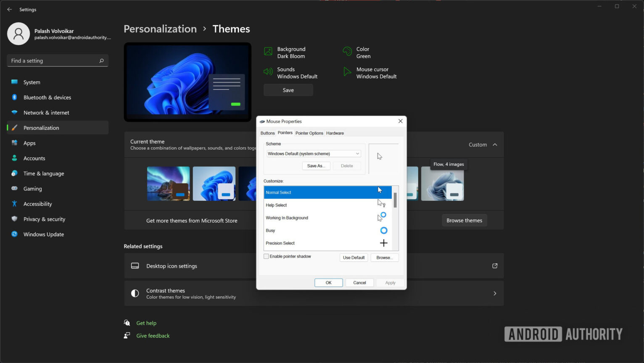Select the Flow theme thumbnail
This screenshot has width=644, height=363.
click(x=442, y=183)
